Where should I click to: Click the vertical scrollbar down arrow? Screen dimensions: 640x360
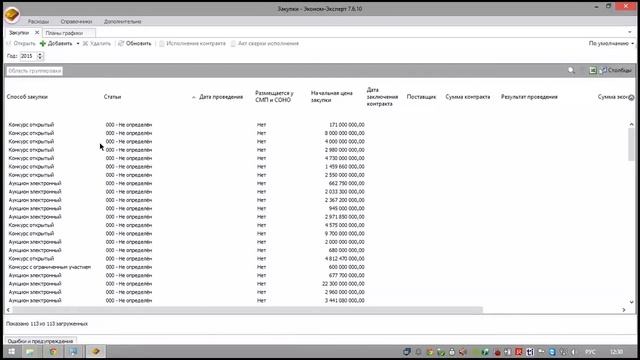point(631,302)
